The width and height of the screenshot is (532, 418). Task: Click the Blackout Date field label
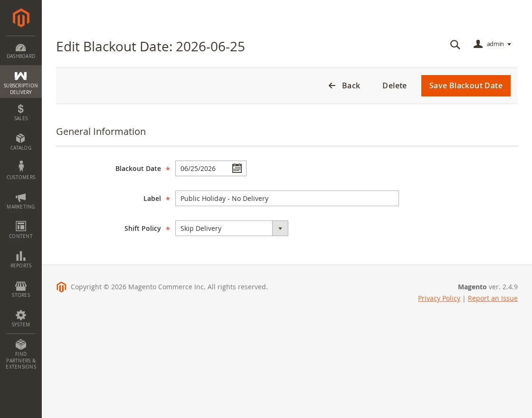coord(138,169)
